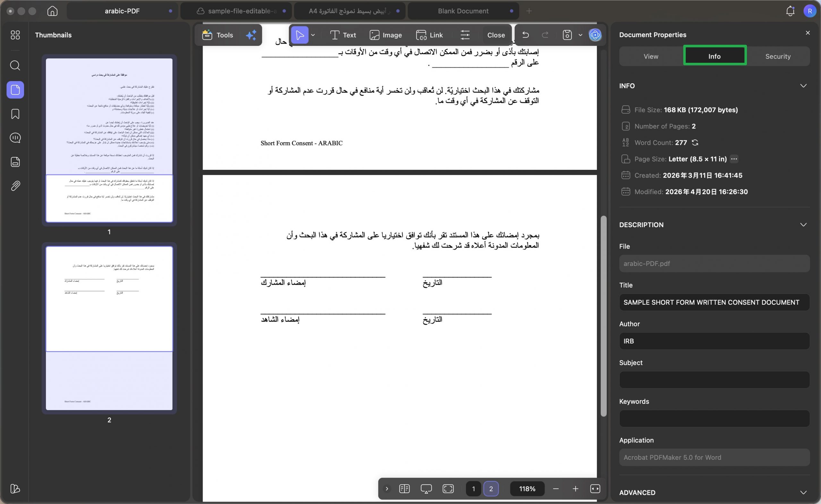
Task: Add a new tab with plus
Action: 529,11
